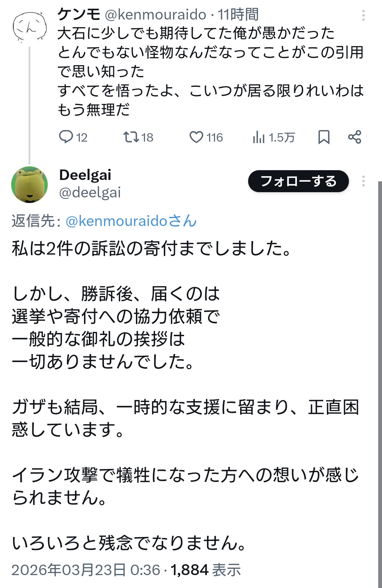Open Deelgai's frog profile avatar

click(30, 184)
